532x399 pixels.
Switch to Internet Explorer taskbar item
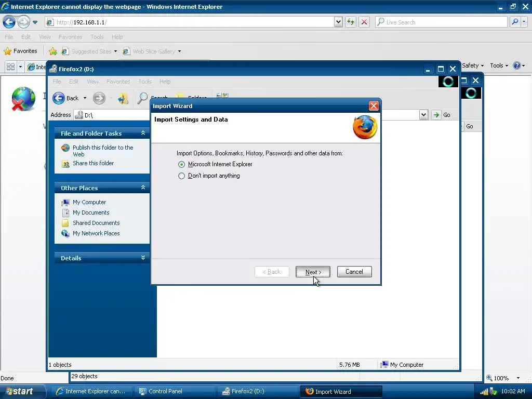click(90, 391)
